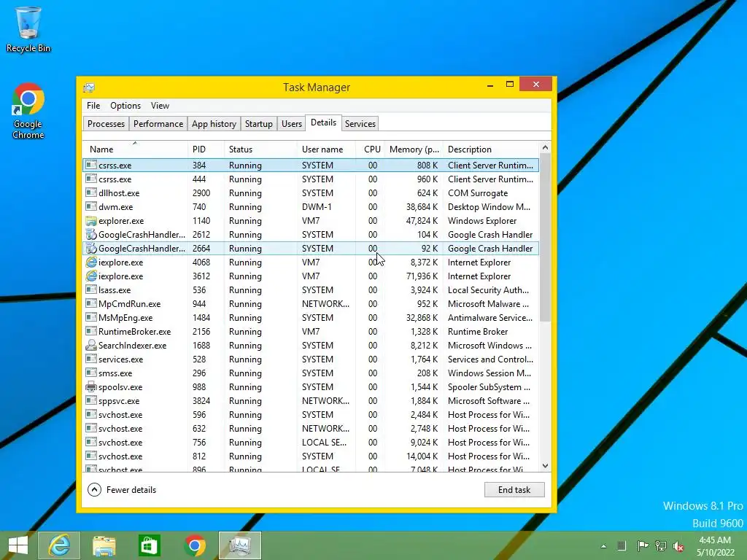Click icon of GoogleCrashHandler PID 2612
The width and height of the screenshot is (747, 560).
tap(91, 235)
